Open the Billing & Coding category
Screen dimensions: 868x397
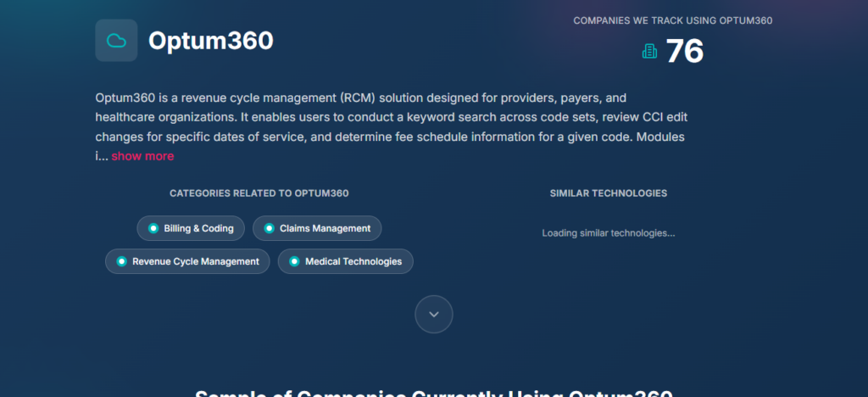pyautogui.click(x=191, y=228)
